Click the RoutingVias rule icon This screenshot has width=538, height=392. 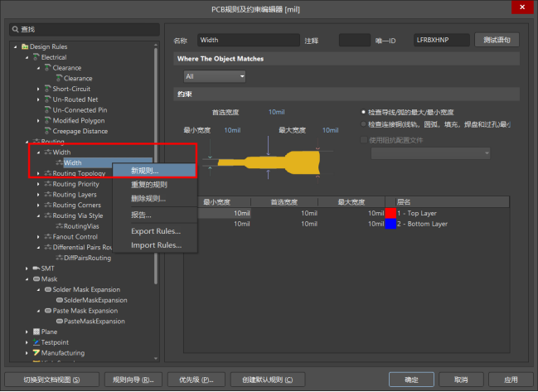coord(58,226)
